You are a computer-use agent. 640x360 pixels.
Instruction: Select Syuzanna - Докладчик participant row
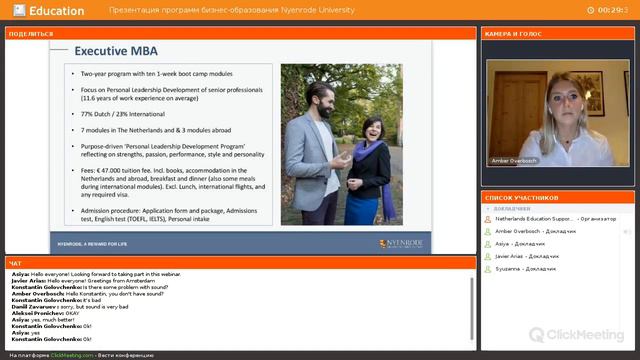(x=551, y=269)
